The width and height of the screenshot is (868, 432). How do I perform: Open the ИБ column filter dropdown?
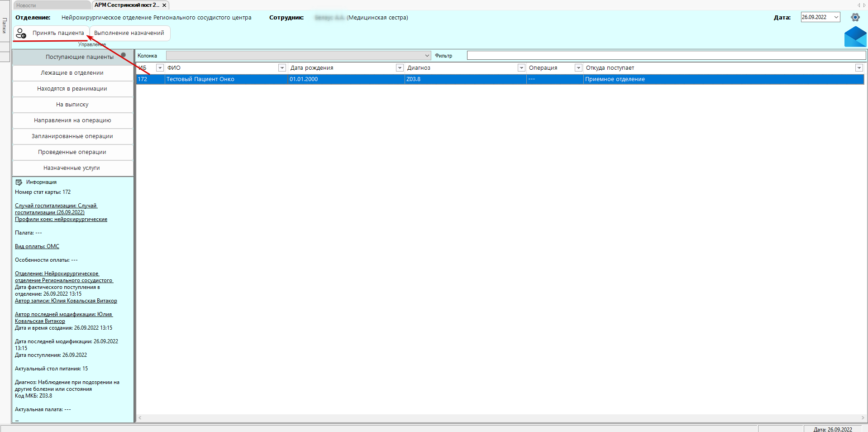[160, 67]
